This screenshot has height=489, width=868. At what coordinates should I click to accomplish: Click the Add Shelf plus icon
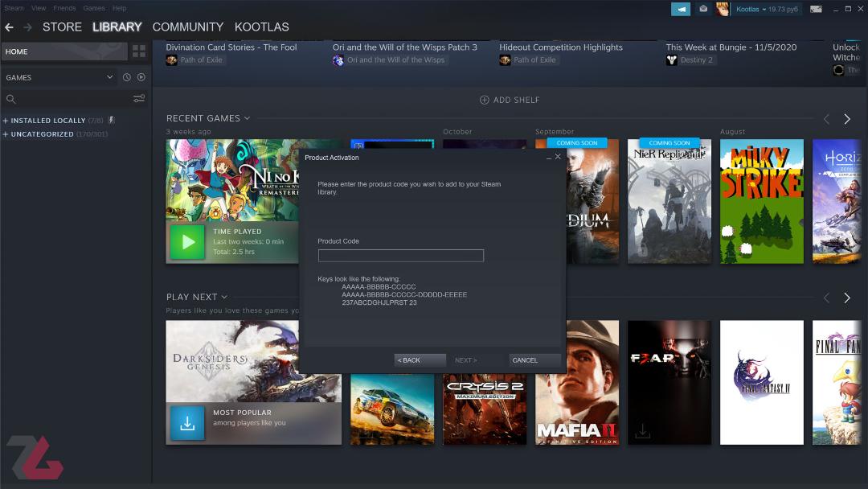pos(485,100)
